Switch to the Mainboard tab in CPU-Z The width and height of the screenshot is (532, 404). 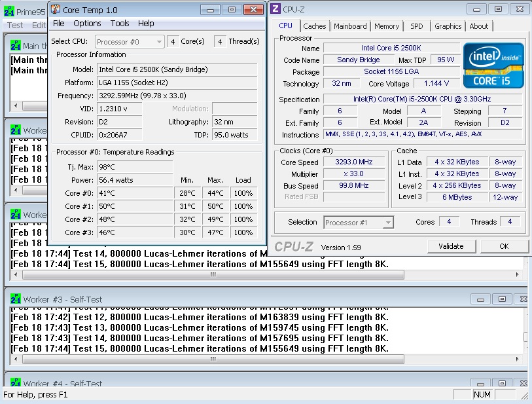coord(350,26)
